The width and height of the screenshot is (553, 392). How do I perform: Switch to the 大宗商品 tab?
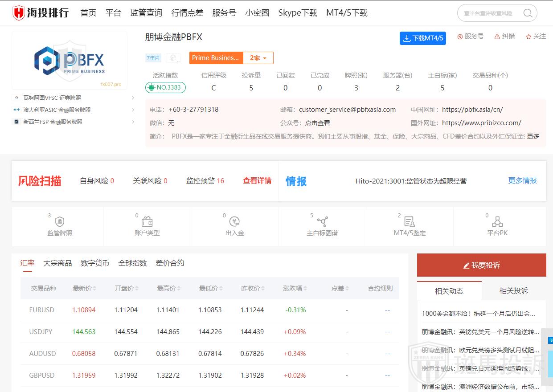click(57, 263)
